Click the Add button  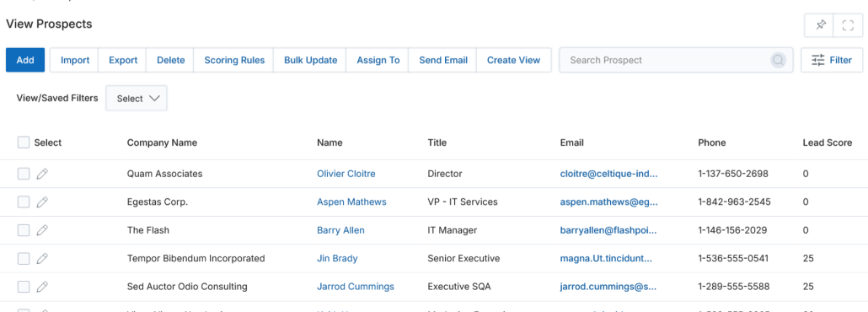coord(25,61)
